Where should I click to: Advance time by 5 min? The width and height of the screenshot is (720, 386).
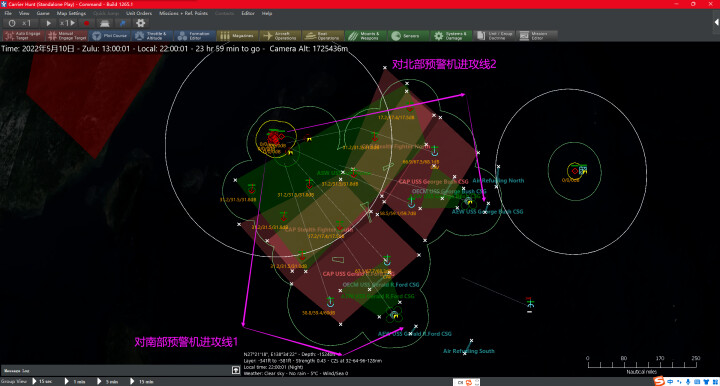108,381
